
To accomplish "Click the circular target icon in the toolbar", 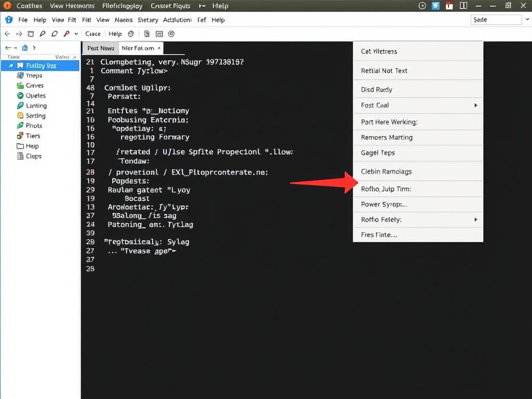I will tap(171, 34).
